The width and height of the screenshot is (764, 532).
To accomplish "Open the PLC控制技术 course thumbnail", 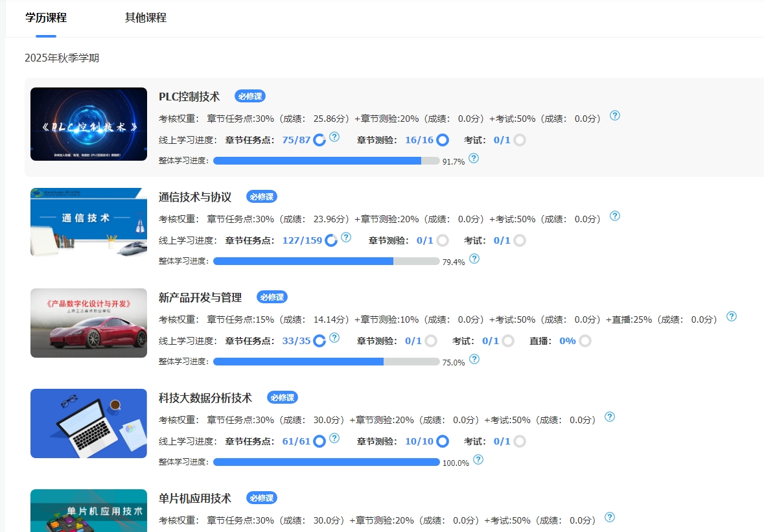I will pos(89,124).
